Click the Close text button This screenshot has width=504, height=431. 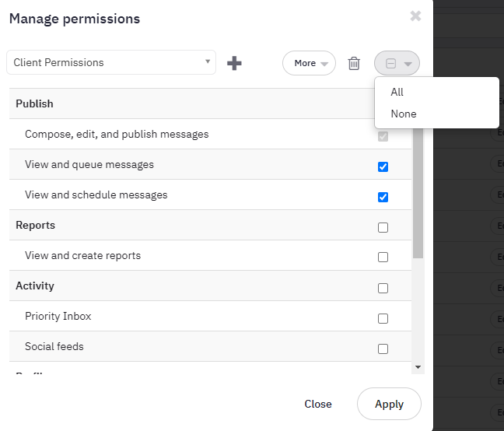click(318, 404)
